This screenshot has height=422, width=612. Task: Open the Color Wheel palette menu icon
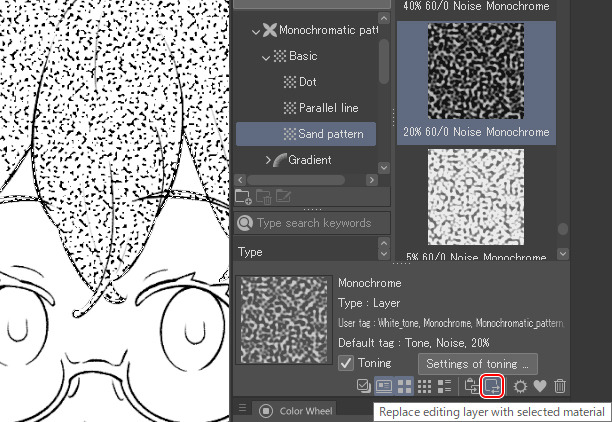pos(242,408)
